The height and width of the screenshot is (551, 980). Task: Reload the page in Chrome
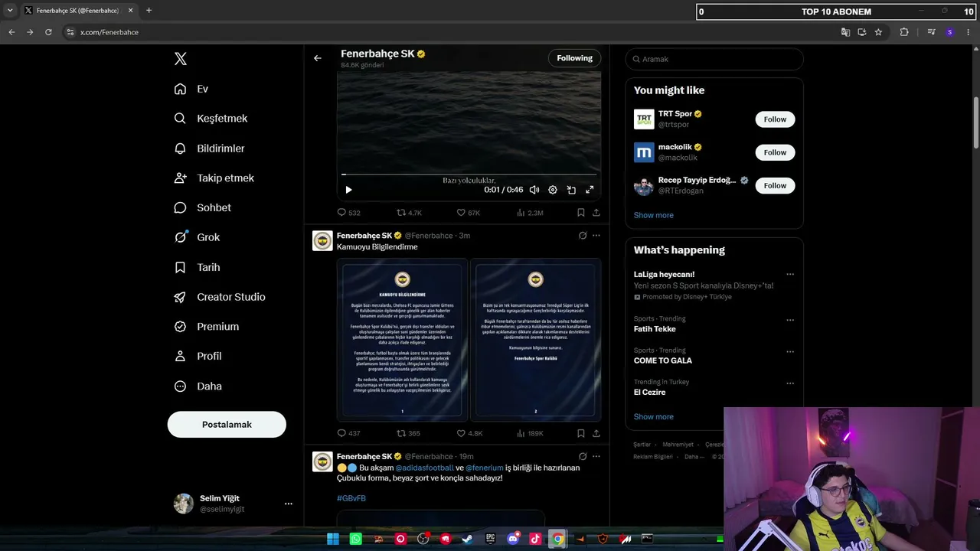(x=48, y=32)
